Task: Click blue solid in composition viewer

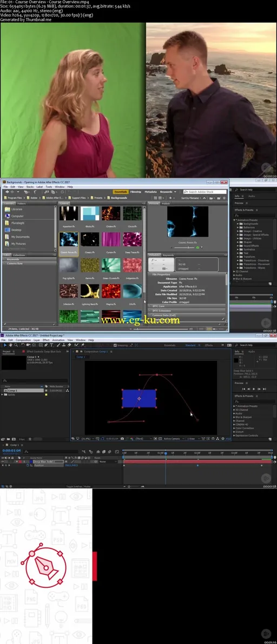Action: pos(139,398)
